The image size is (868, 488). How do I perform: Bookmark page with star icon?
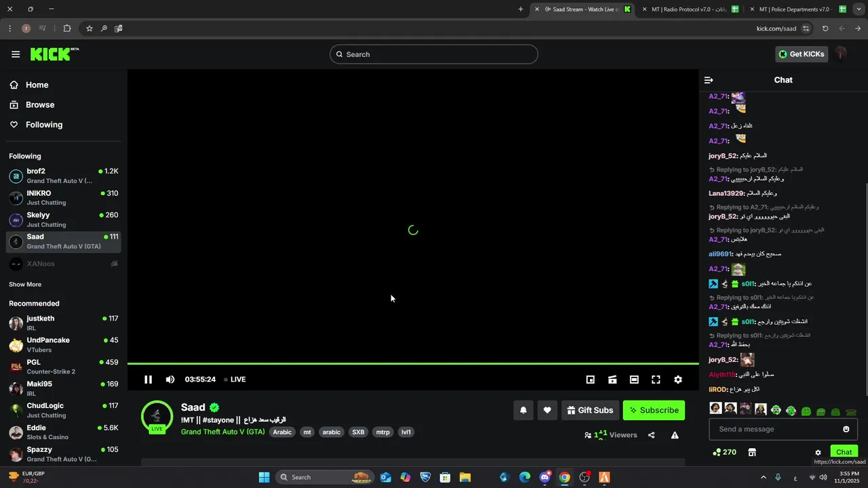[89, 28]
